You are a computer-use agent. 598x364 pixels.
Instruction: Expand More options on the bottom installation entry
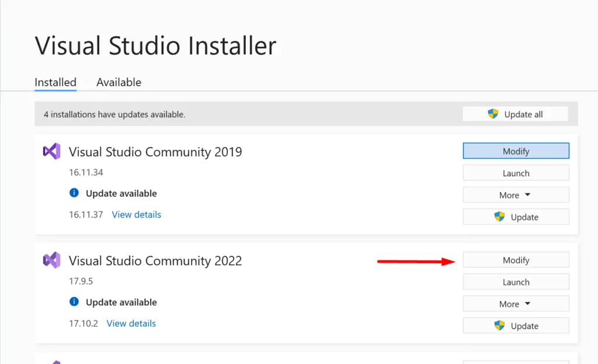pyautogui.click(x=516, y=362)
